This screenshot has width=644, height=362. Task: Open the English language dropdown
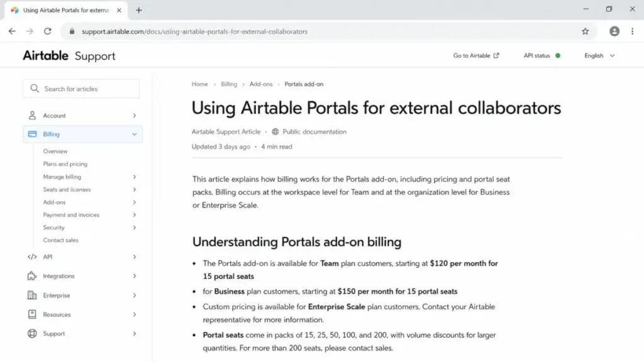[599, 55]
